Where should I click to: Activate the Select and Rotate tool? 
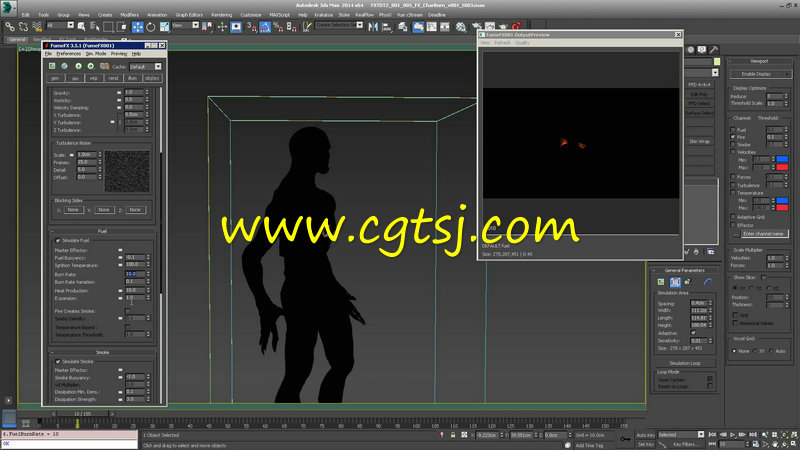151,27
